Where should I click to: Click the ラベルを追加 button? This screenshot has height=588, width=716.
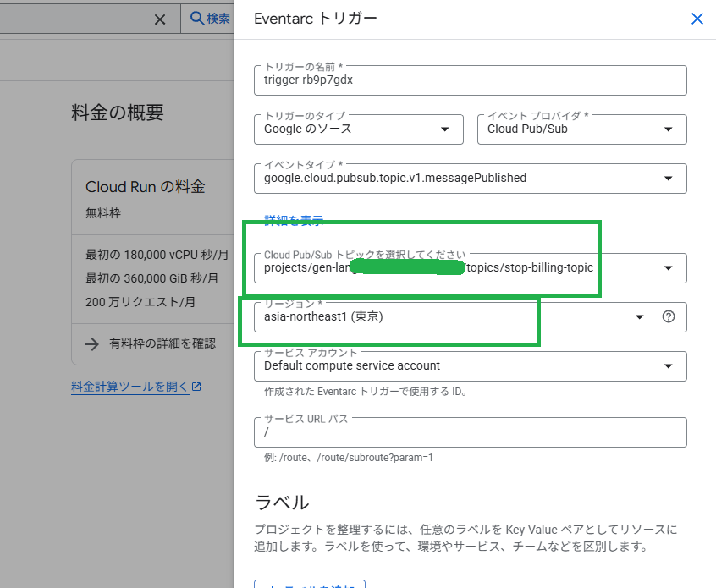point(309,584)
